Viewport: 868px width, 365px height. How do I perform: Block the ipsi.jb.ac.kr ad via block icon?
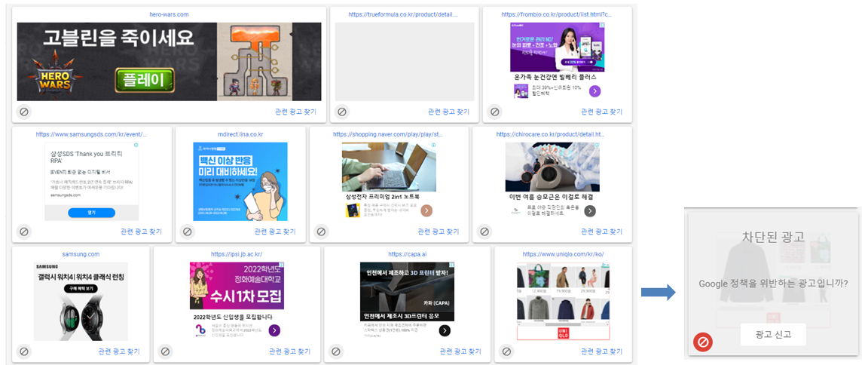(165, 351)
